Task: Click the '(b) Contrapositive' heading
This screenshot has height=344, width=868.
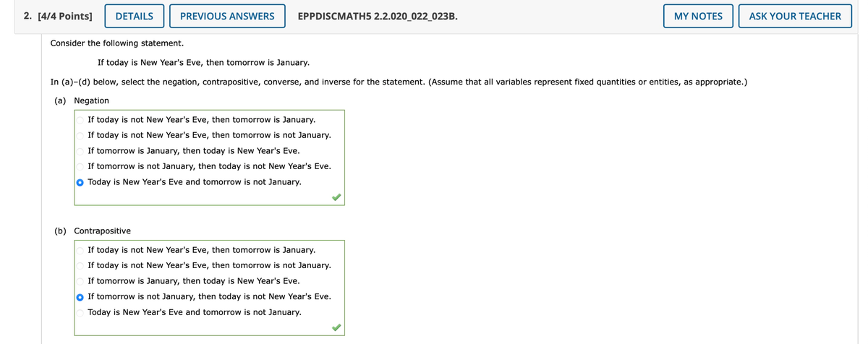Action: [x=93, y=231]
